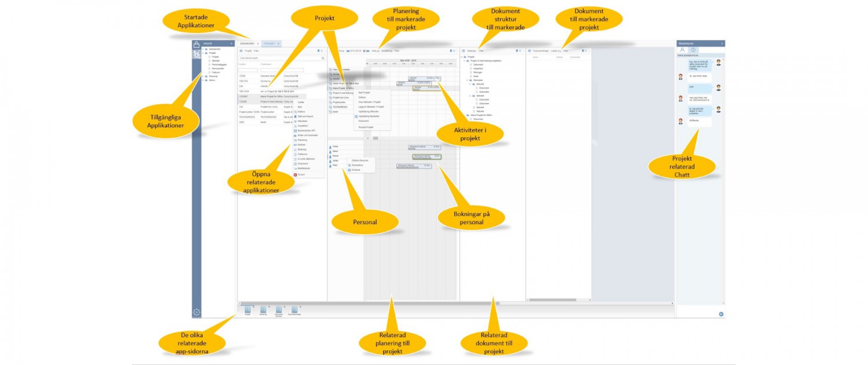Image resolution: width=868 pixels, height=365 pixels.
Task: Switch to the PROJEKT tab
Action: 269,43
